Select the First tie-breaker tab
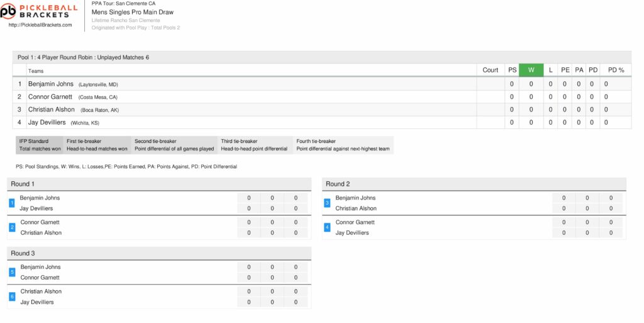The width and height of the screenshot is (644, 323). point(97,145)
